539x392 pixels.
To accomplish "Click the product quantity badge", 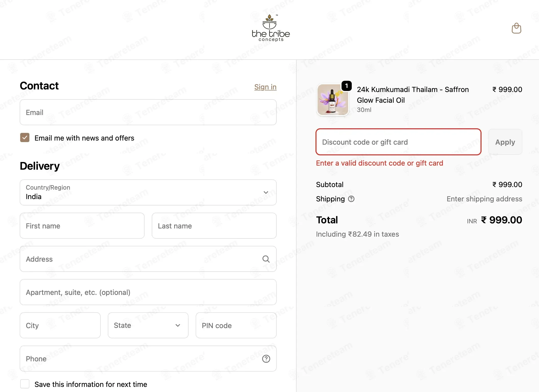I will point(346,86).
